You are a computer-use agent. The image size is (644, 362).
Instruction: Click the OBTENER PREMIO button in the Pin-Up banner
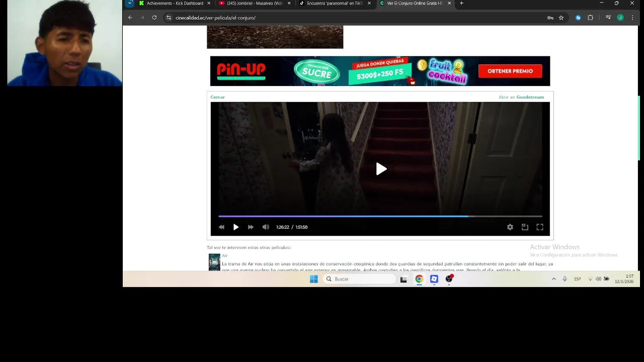point(510,71)
